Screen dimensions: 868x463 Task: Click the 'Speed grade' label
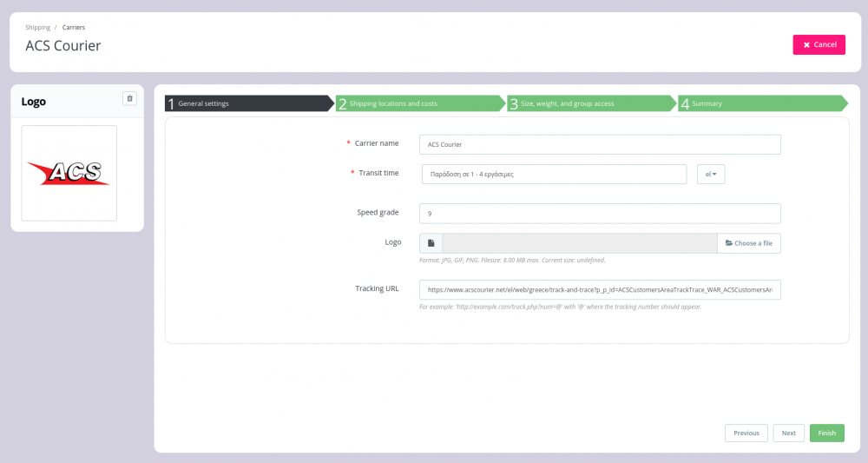pyautogui.click(x=378, y=212)
